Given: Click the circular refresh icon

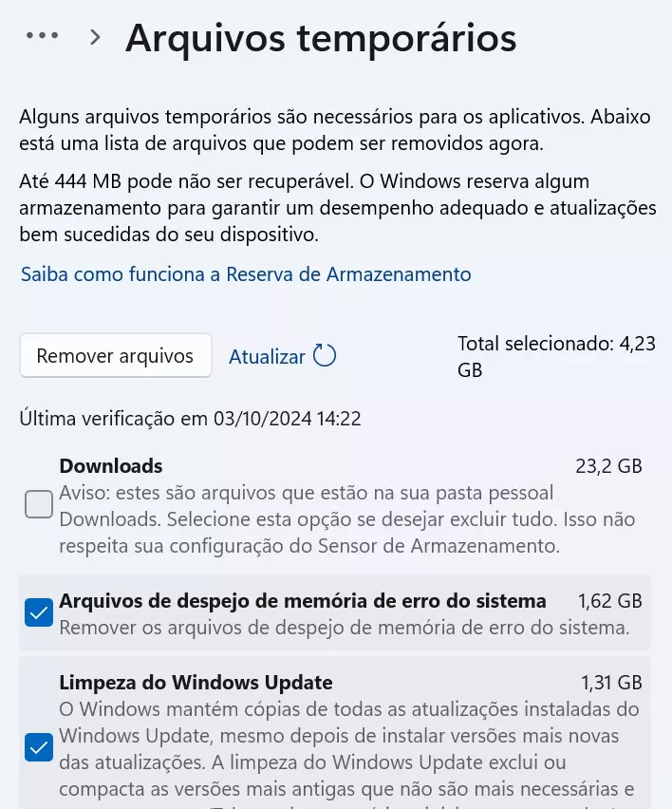Looking at the screenshot, I should coord(325,355).
